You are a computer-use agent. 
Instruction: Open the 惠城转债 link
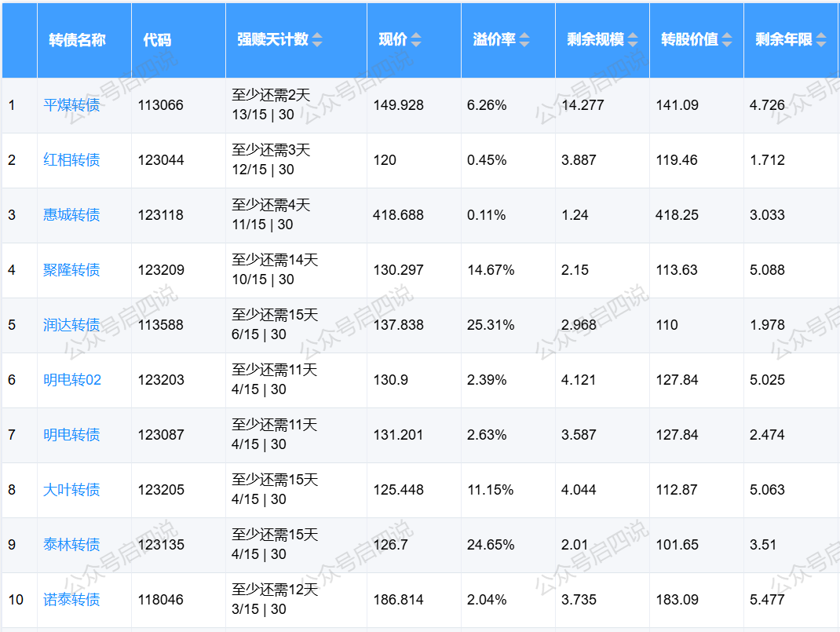click(71, 215)
